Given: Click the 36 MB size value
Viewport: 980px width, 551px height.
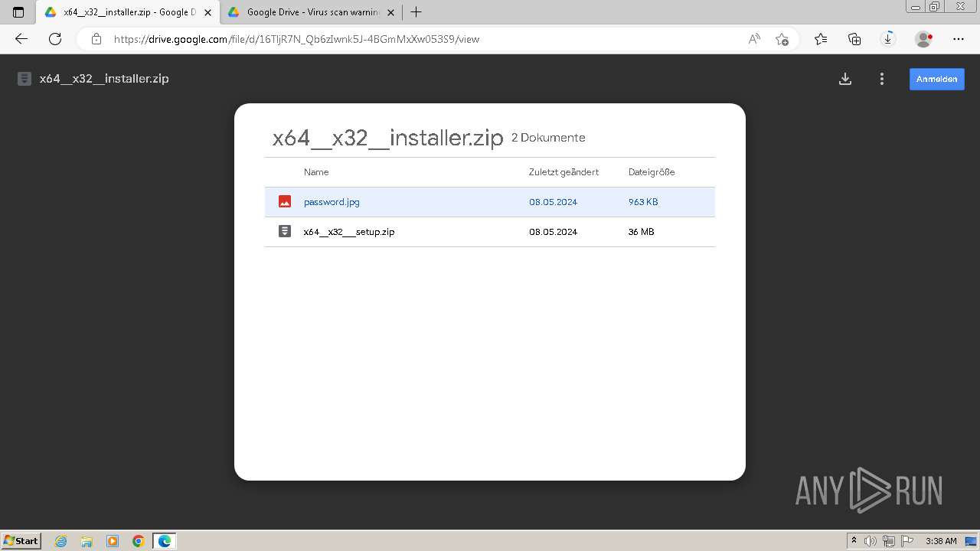Looking at the screenshot, I should [x=641, y=232].
